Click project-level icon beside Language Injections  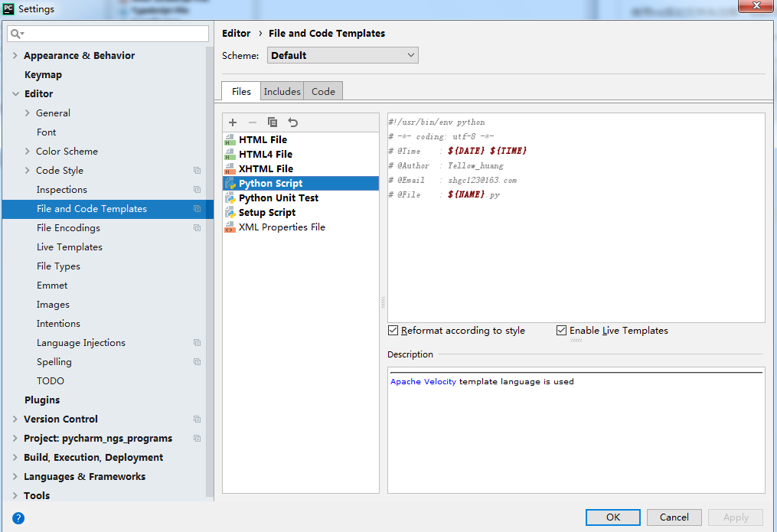click(x=198, y=343)
